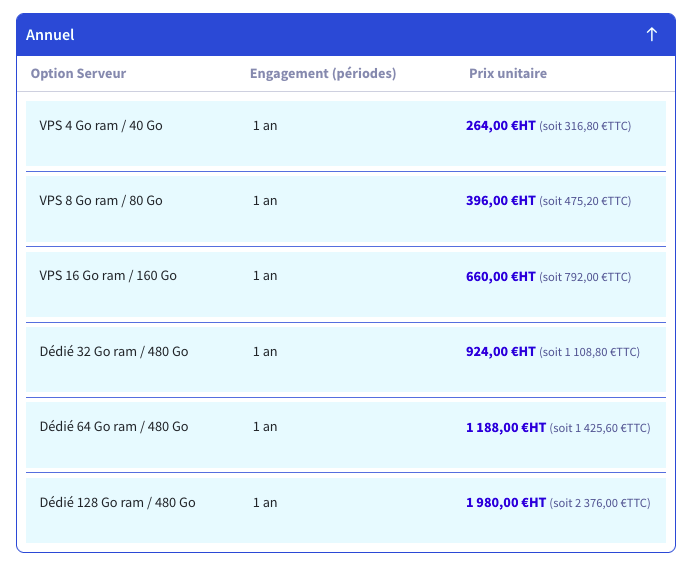Click the Annuel header title
This screenshot has width=692, height=569.
(x=50, y=35)
